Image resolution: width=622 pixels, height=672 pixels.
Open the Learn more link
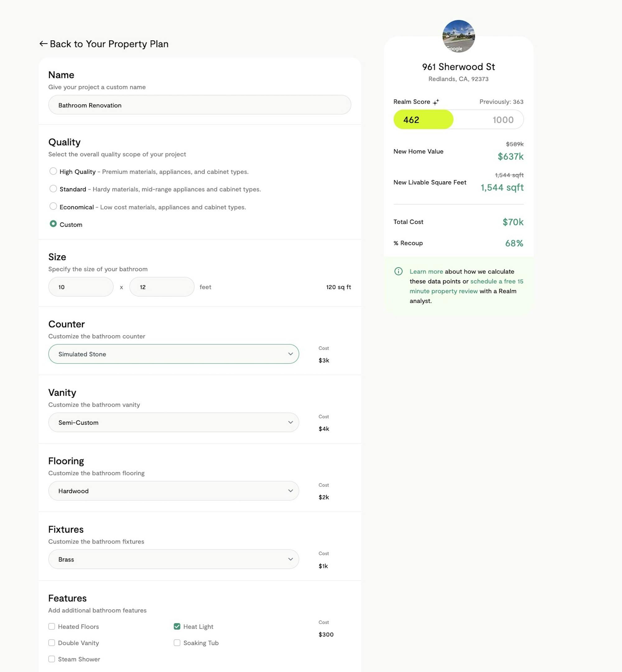tap(426, 271)
